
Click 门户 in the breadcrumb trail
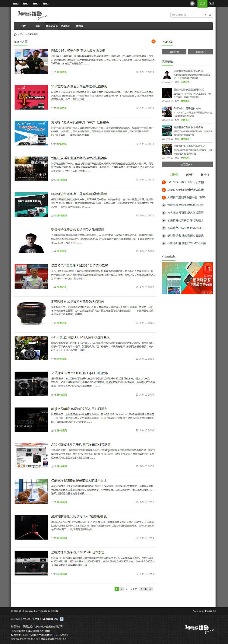22,34
